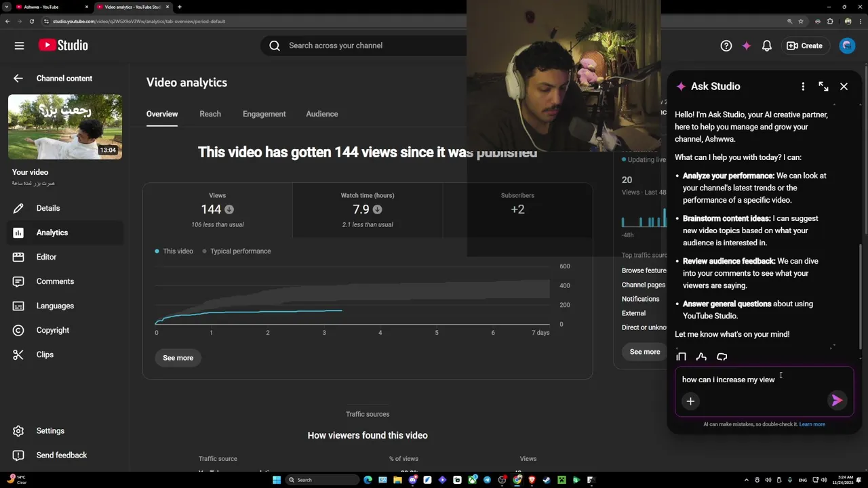Screen dimensions: 868x488
Task: Open the account avatar menu
Action: click(x=847, y=45)
